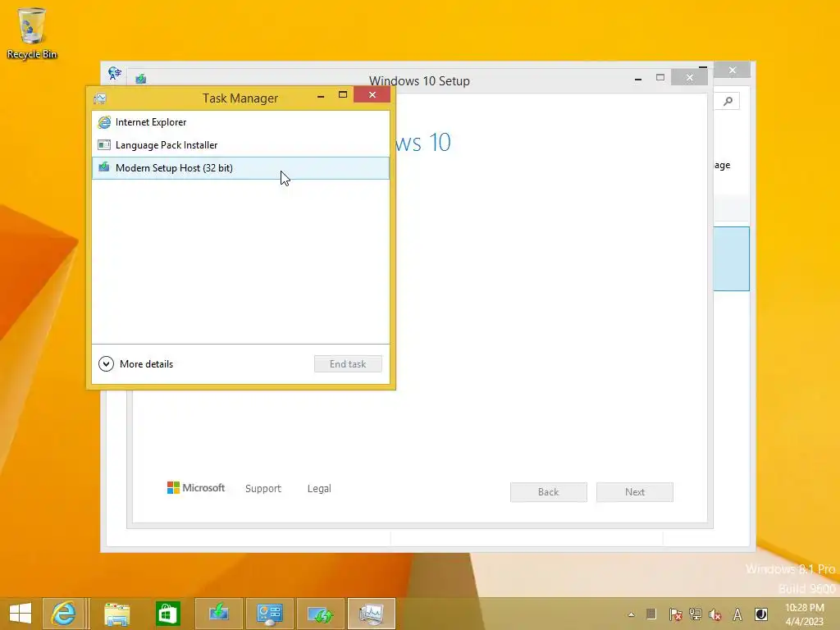The width and height of the screenshot is (840, 630).
Task: Select Language Pack Installer row
Action: (240, 145)
